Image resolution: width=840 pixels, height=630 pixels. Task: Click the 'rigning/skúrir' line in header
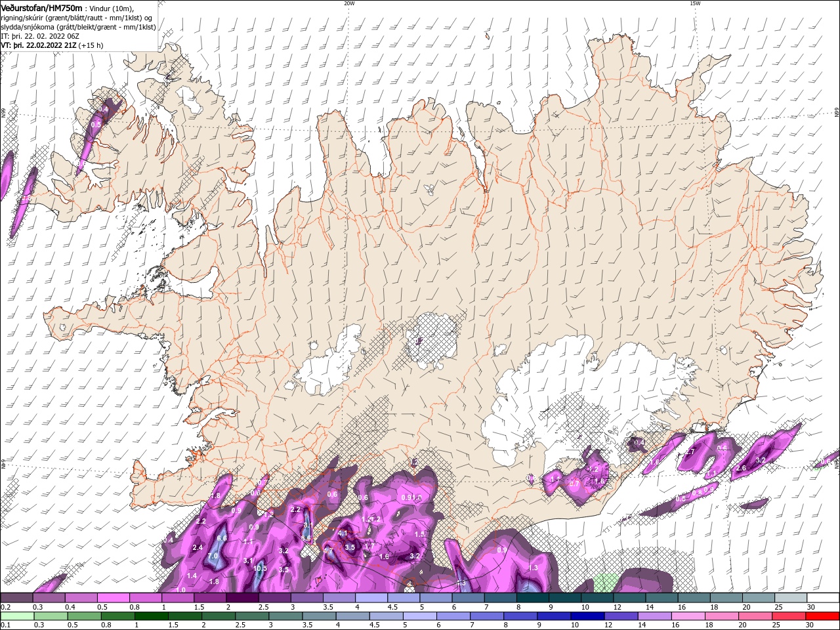click(76, 18)
